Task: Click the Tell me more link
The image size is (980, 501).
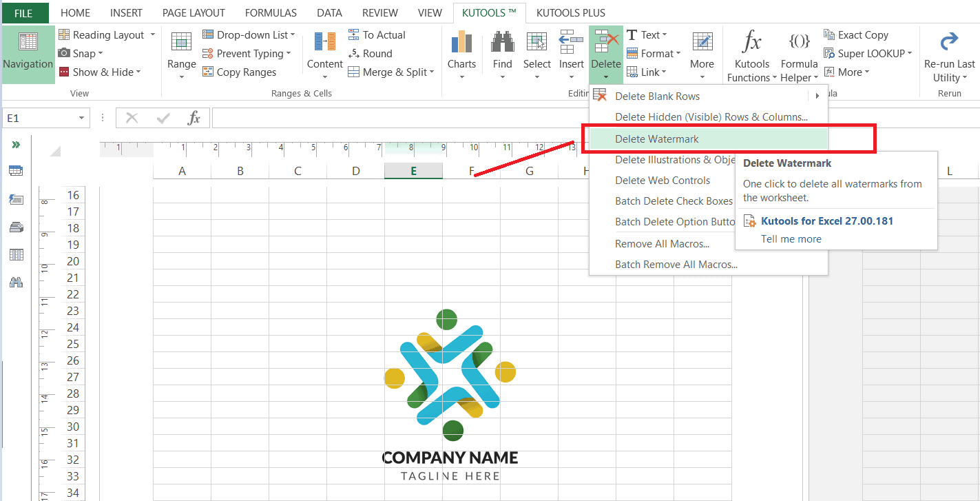Action: (791, 238)
